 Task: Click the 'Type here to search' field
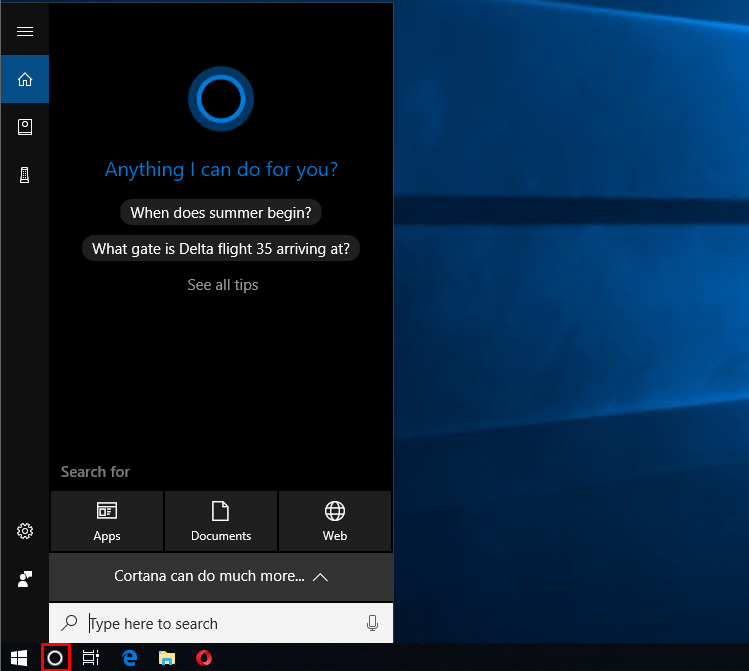coord(221,623)
